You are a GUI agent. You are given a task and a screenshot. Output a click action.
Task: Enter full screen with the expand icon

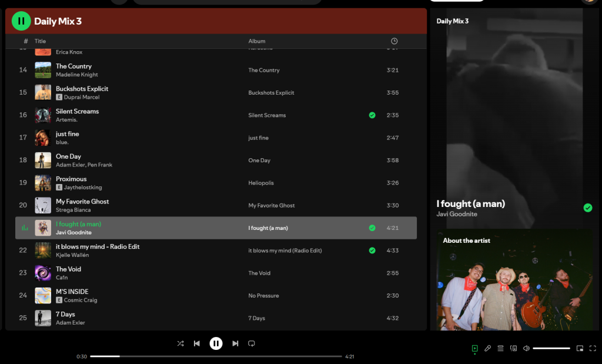(x=593, y=348)
